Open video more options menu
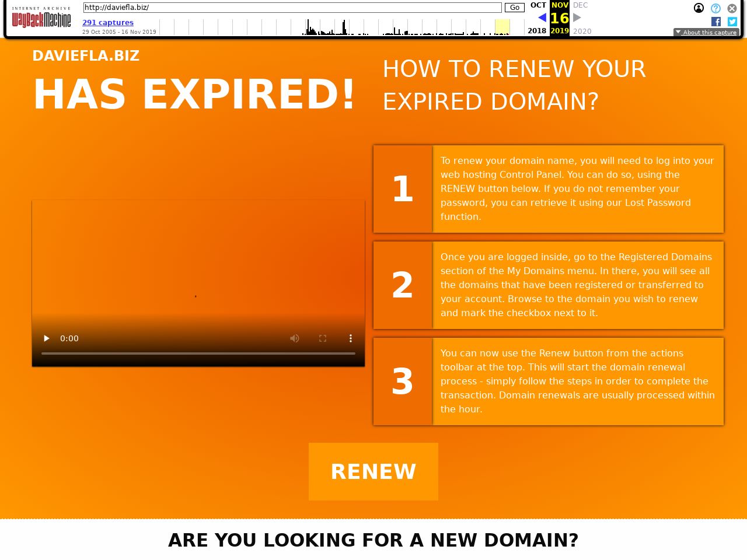This screenshot has height=560, width=747. [x=350, y=338]
